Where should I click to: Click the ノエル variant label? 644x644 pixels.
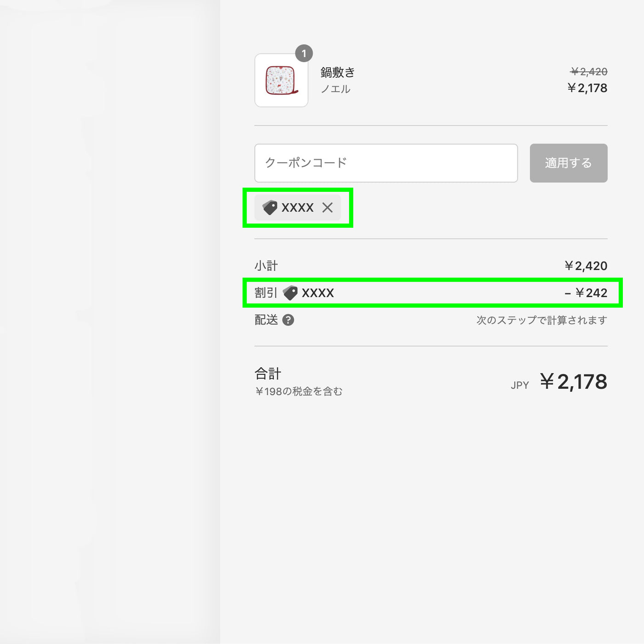335,89
